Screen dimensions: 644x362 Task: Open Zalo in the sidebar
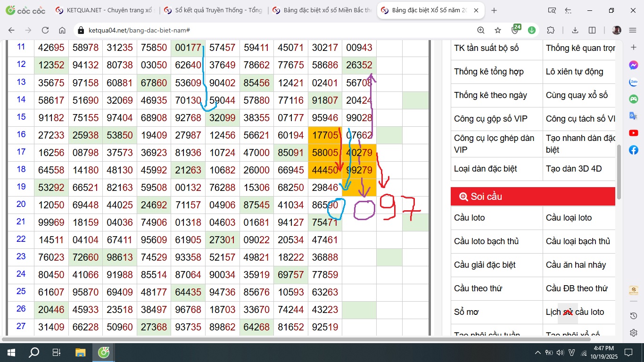[x=634, y=82]
